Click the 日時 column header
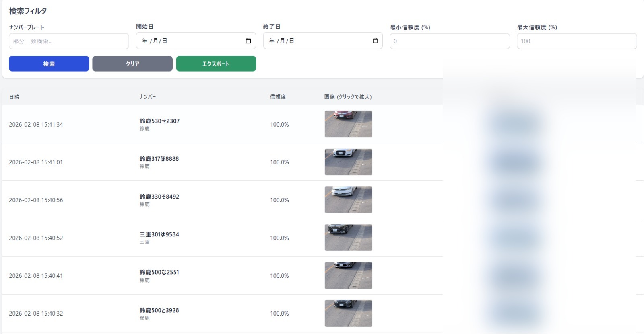This screenshot has width=644, height=334. pyautogui.click(x=14, y=97)
